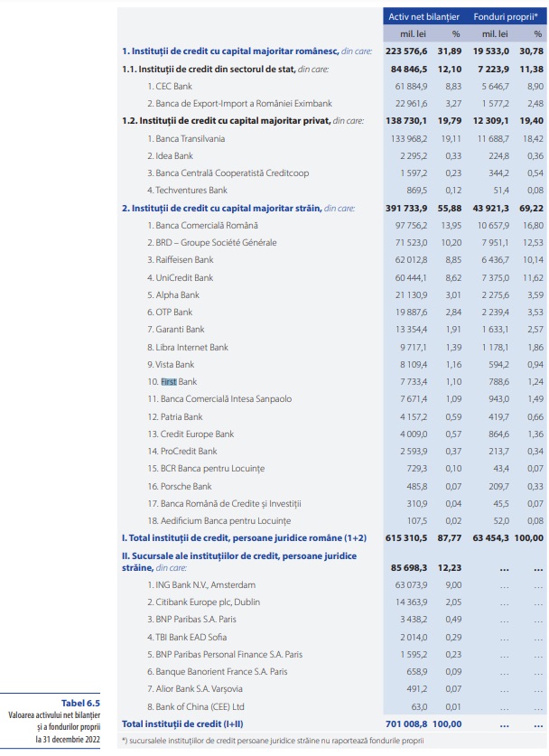Click the "2. Citibank Europe plc, Dublin" entry

point(204,602)
